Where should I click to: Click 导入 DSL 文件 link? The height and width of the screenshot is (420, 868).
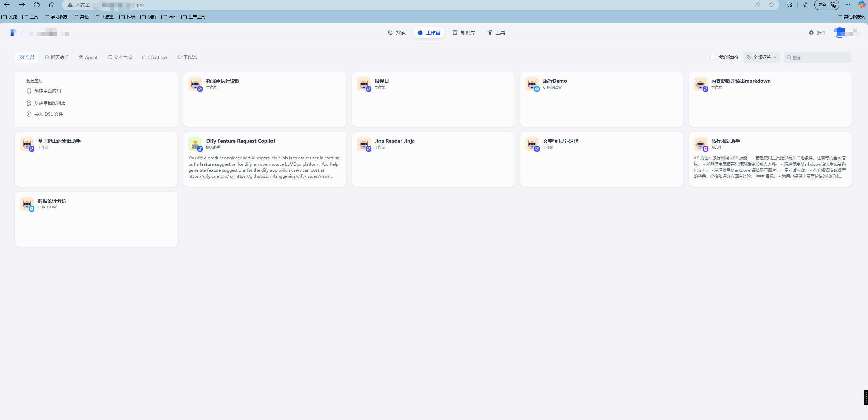point(48,114)
